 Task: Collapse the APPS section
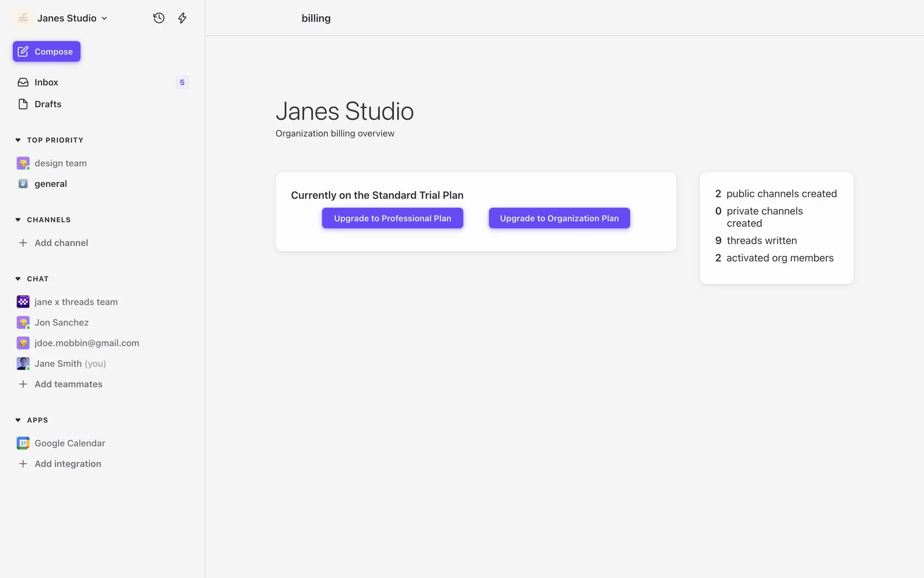(18, 420)
